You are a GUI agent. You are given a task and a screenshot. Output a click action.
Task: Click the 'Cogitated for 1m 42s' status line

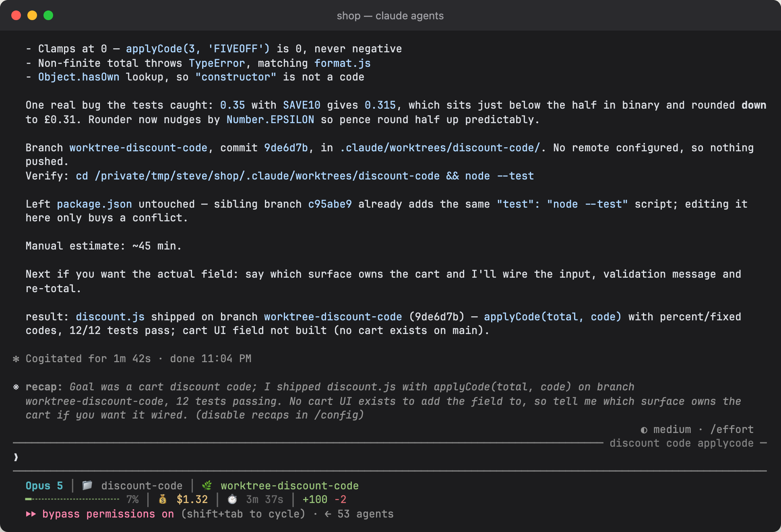point(88,359)
